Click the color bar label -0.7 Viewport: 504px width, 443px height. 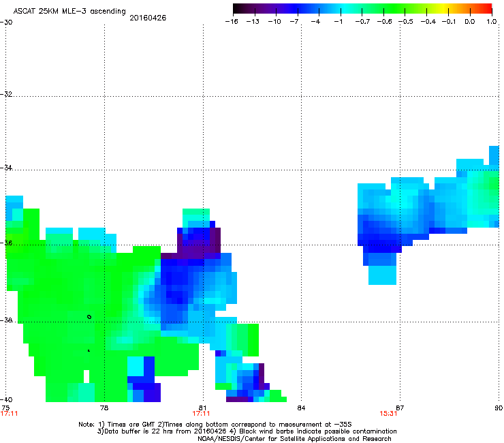362,22
